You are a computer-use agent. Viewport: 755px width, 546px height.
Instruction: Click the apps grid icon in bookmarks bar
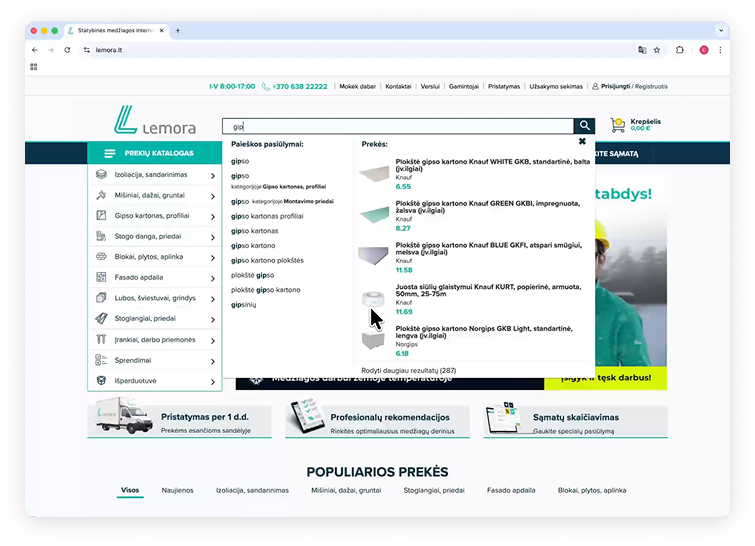34,67
